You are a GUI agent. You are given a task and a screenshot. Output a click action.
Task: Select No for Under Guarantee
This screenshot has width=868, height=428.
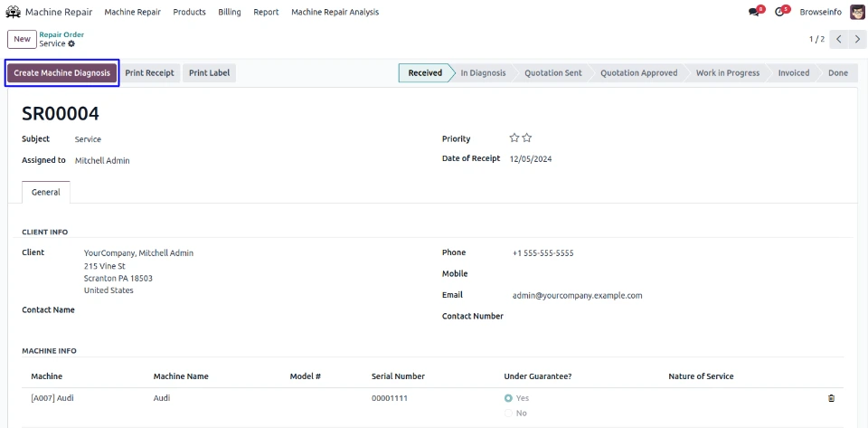click(509, 413)
